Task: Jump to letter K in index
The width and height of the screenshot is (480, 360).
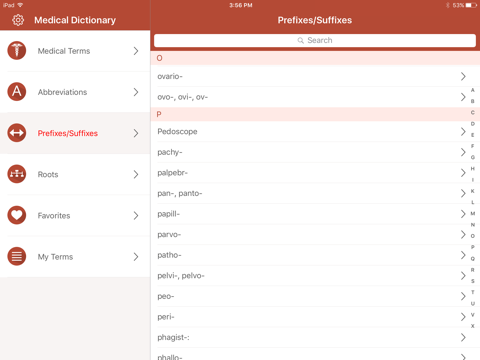Action: click(x=473, y=191)
